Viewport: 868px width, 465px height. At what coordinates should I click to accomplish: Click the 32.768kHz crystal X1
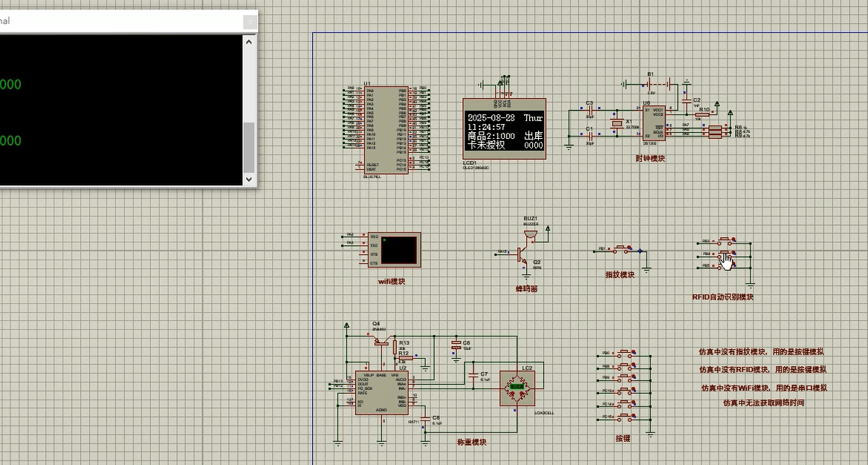pos(617,123)
